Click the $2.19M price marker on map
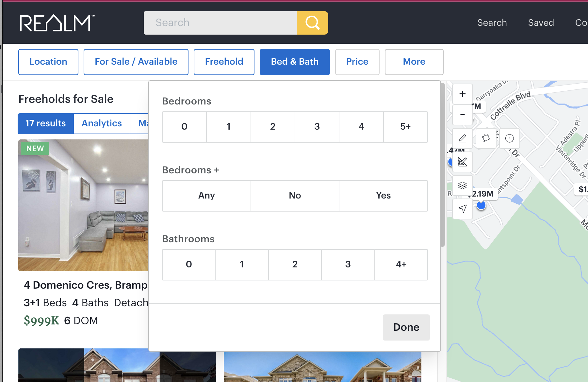This screenshot has height=382, width=588. [x=482, y=194]
